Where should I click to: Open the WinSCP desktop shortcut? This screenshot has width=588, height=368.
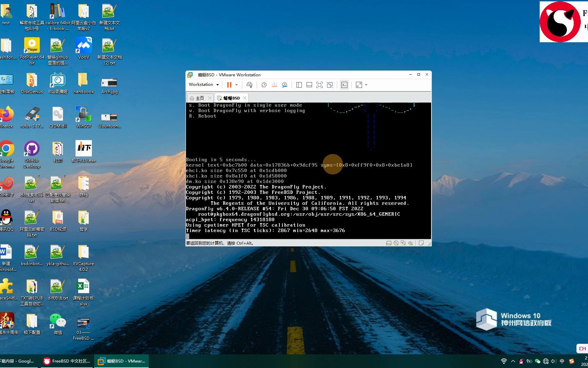[x=84, y=117]
